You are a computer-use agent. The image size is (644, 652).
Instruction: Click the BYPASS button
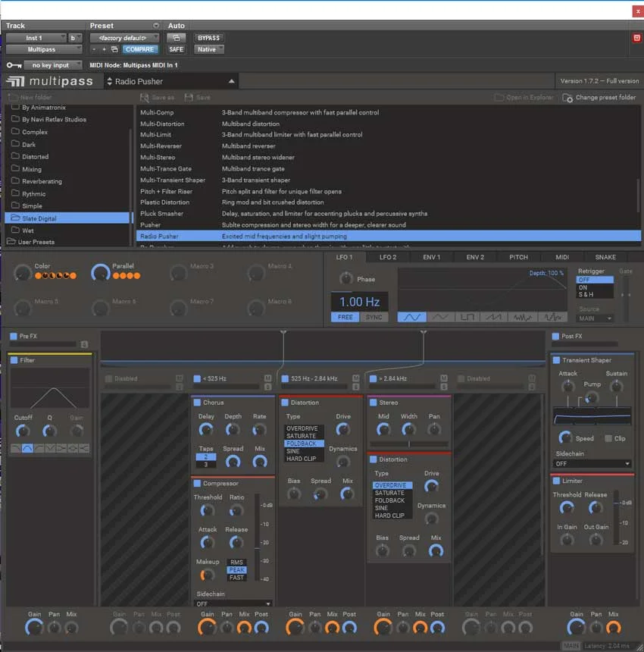coord(208,38)
